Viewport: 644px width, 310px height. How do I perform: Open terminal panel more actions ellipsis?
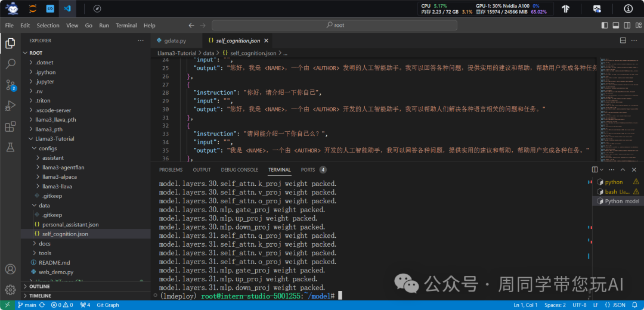click(x=612, y=169)
